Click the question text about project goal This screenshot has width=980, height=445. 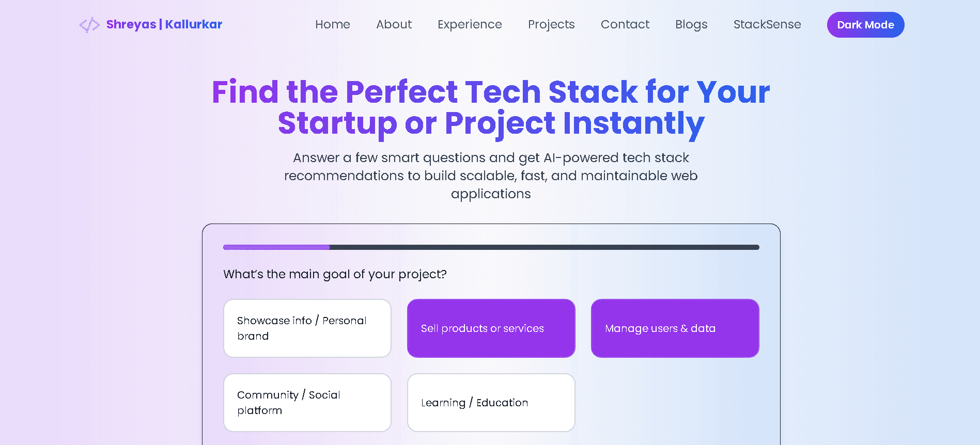point(335,274)
